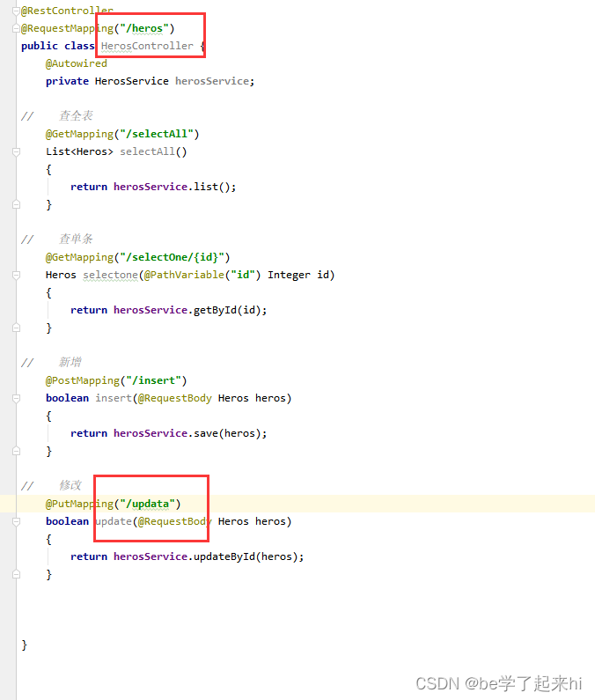Click boolean keyword on the update line
This screenshot has height=700, width=595.
click(67, 521)
